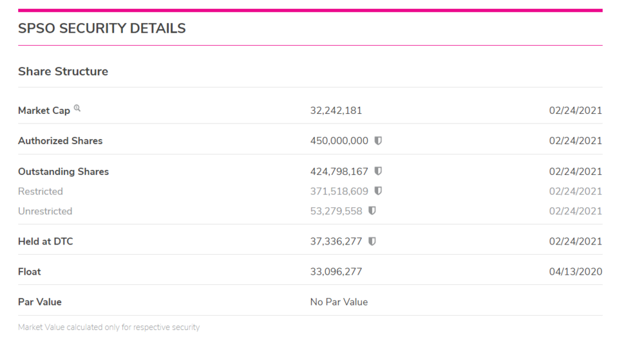
Task: Select the Market Cap row label
Action: [x=44, y=111]
